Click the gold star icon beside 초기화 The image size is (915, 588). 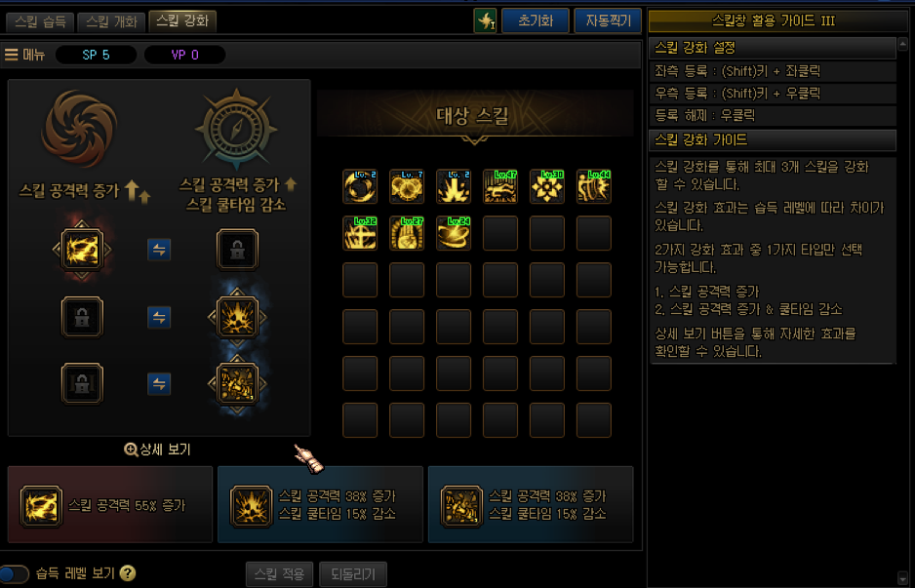(485, 21)
